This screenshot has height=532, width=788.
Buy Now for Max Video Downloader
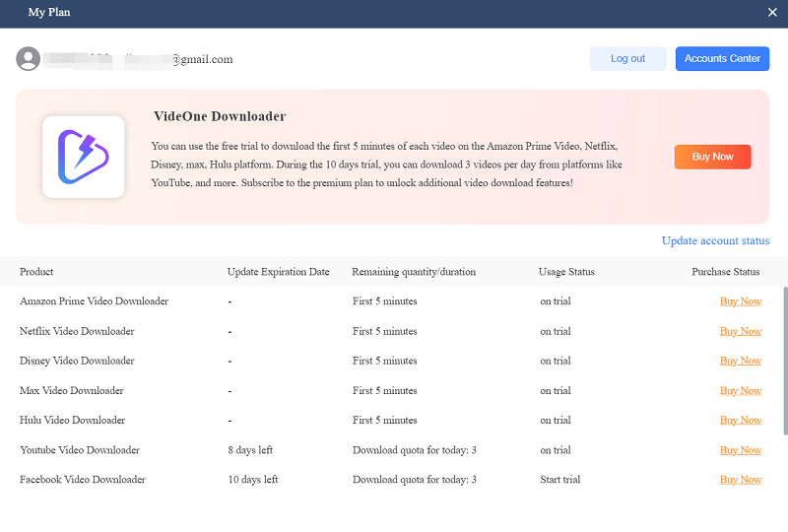click(x=740, y=391)
